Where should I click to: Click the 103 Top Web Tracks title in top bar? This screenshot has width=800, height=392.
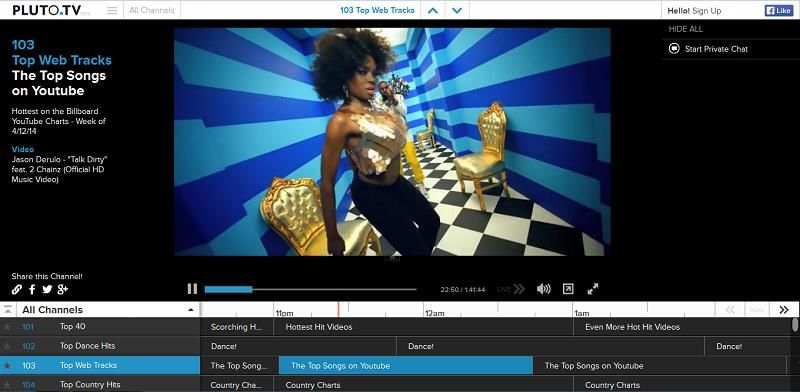pos(377,10)
